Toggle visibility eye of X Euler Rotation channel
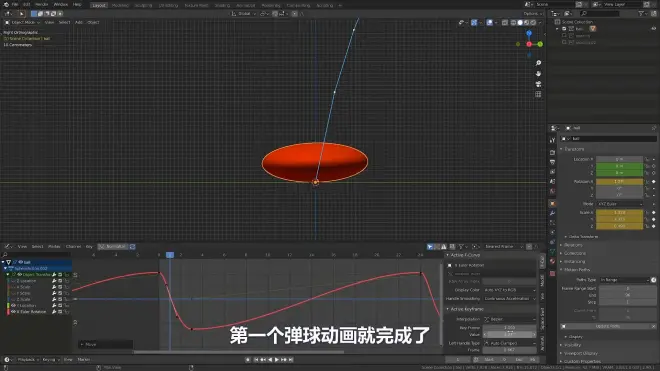Screen dimensions: 660x371 [x=13, y=312]
